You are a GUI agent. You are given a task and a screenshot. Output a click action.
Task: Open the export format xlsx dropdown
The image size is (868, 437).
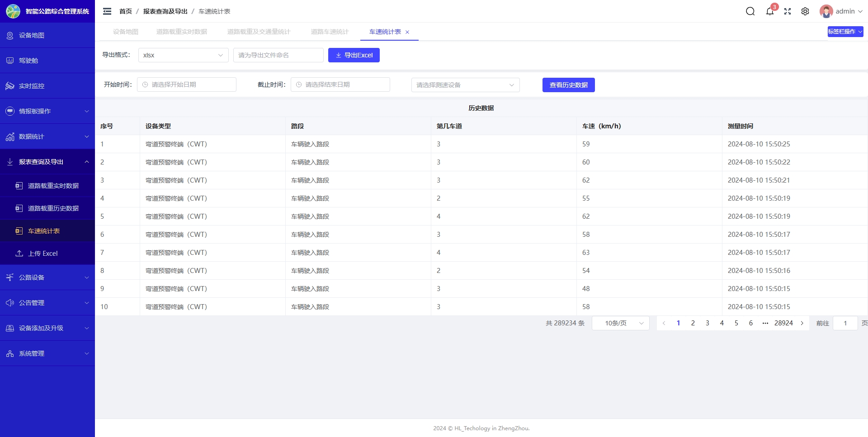[183, 55]
